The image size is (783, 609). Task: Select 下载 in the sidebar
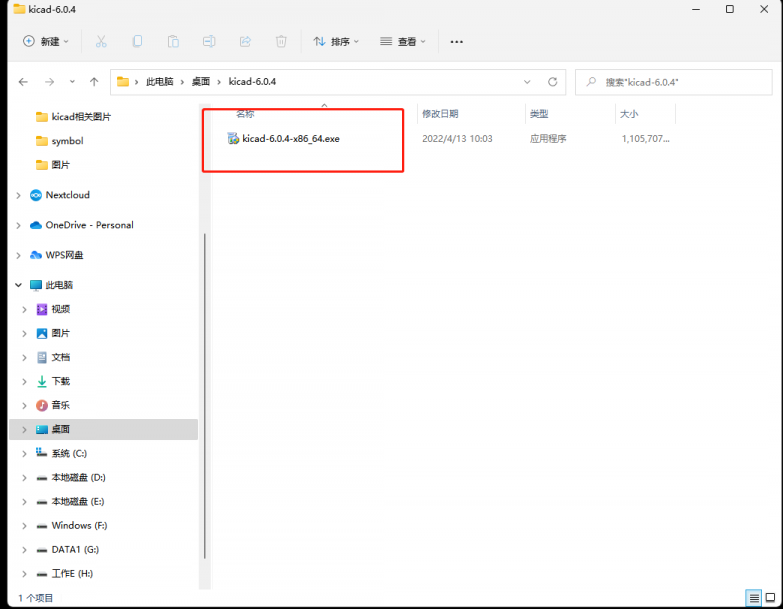pos(53,381)
